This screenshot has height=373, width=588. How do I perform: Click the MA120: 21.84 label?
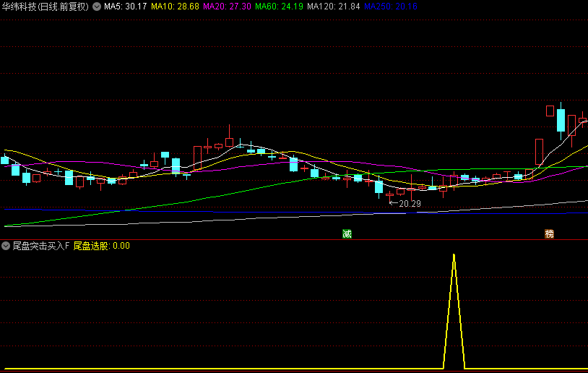(334, 7)
